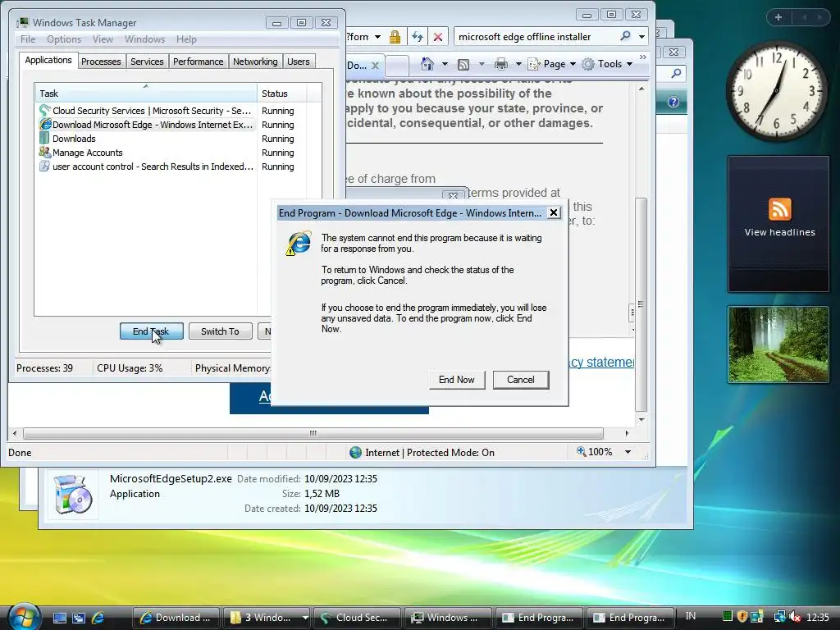The width and height of the screenshot is (840, 630).
Task: Click the Home icon in IE toolbar
Action: coord(427,64)
